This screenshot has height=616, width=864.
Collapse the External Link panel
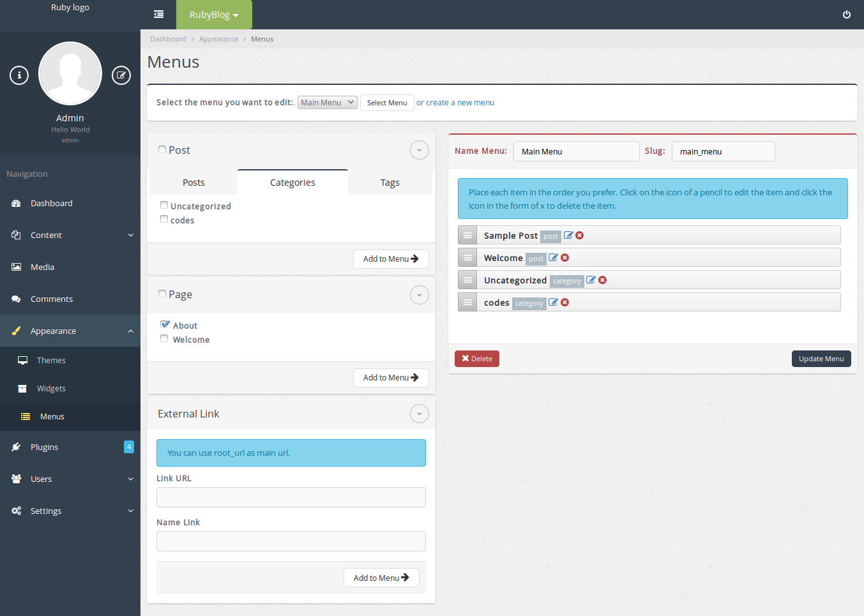pyautogui.click(x=419, y=414)
